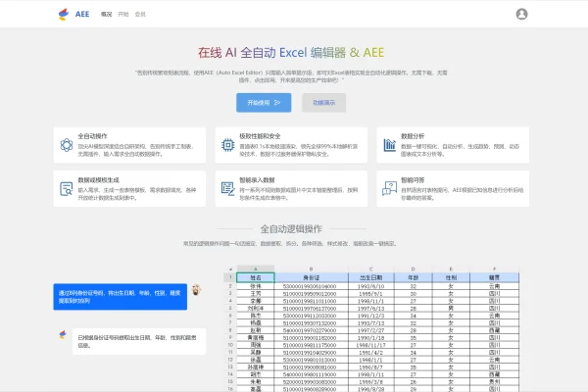Click the 数据分析 bar chart icon

(389, 145)
